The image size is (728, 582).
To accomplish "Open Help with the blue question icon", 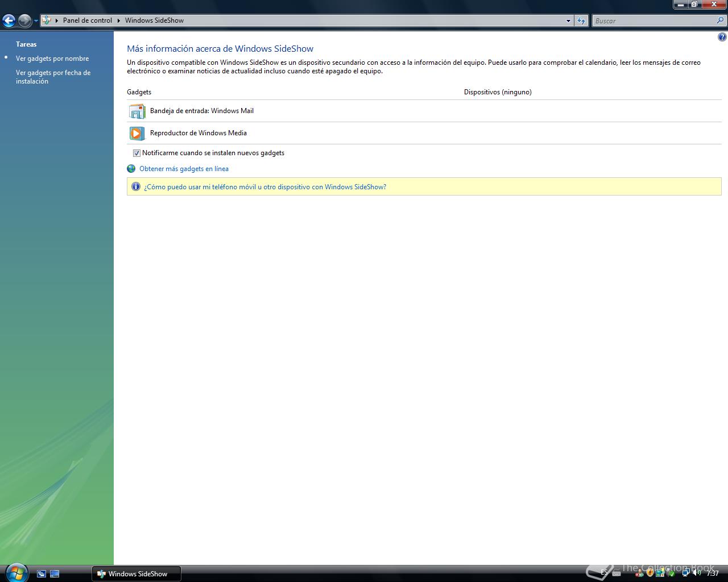I will pyautogui.click(x=722, y=37).
